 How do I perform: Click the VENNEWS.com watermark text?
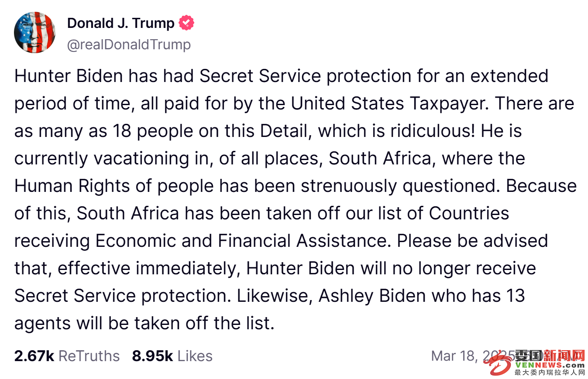point(550,365)
